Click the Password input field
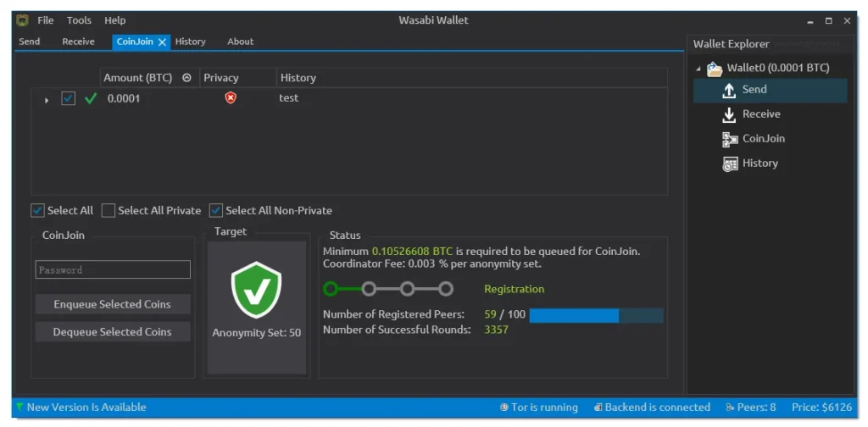The width and height of the screenshot is (868, 427). [x=113, y=269]
